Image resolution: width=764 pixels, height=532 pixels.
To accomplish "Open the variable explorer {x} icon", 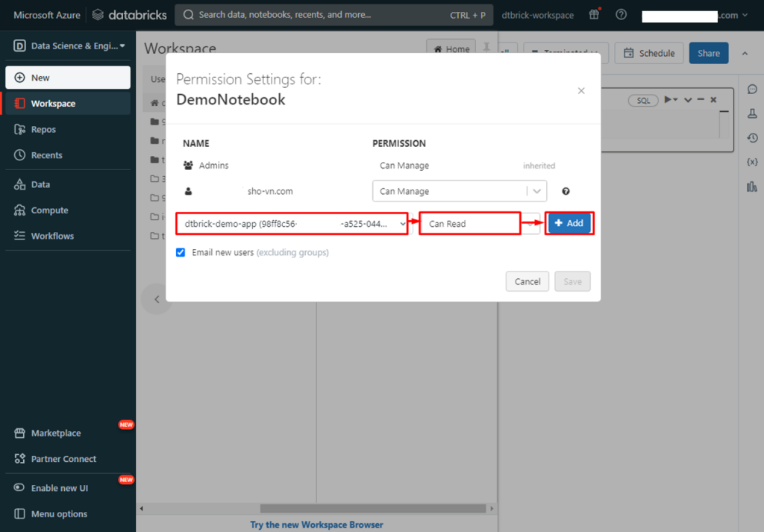I will tap(752, 162).
